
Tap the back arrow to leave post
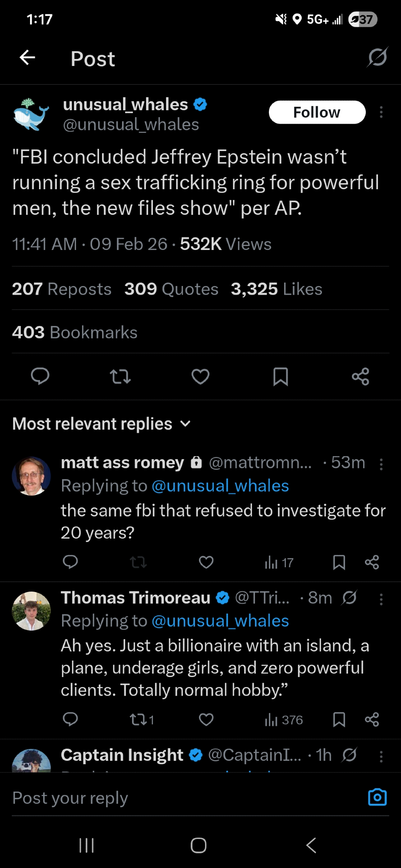tap(27, 57)
